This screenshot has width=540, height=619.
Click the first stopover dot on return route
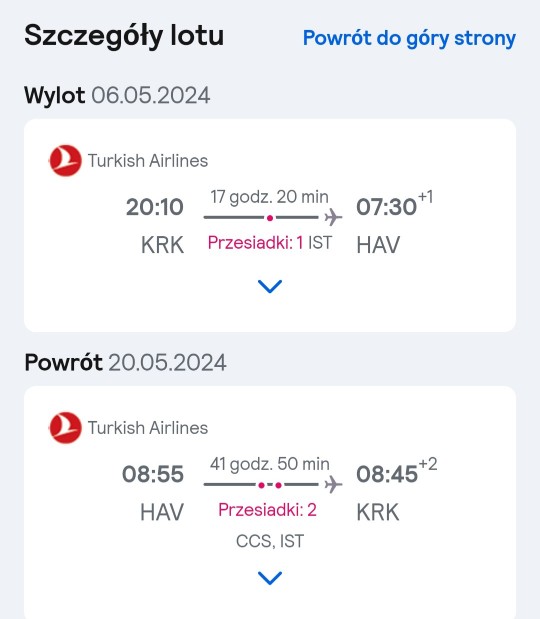pyautogui.click(x=261, y=485)
